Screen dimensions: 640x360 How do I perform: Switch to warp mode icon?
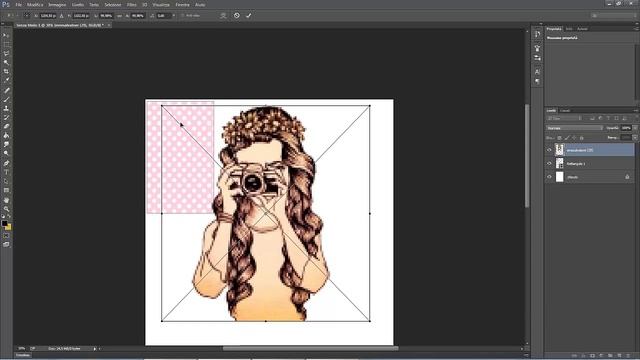click(223, 16)
